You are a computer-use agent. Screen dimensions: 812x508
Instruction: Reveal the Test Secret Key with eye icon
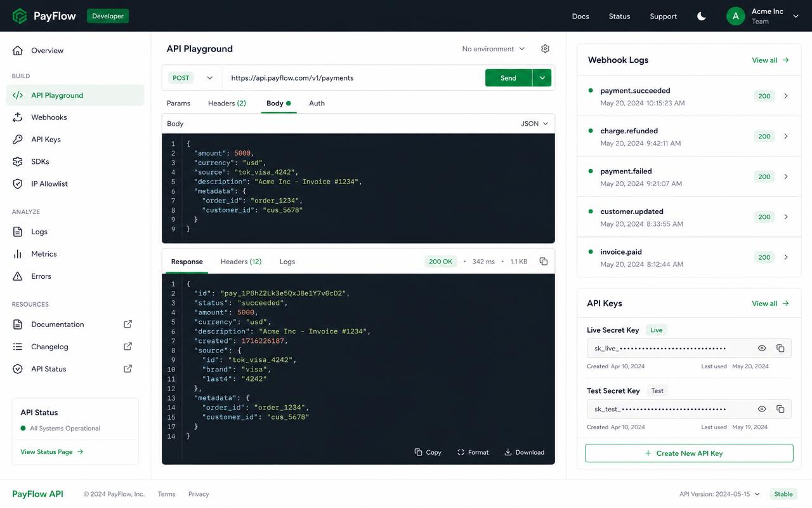762,409
